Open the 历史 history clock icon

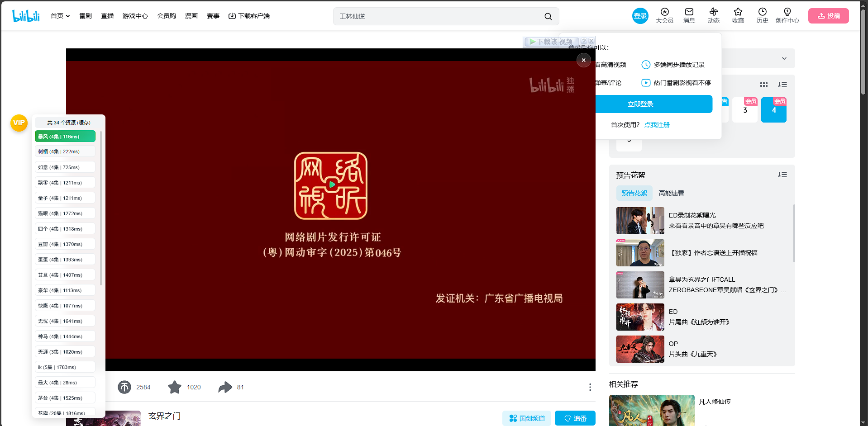pyautogui.click(x=762, y=13)
